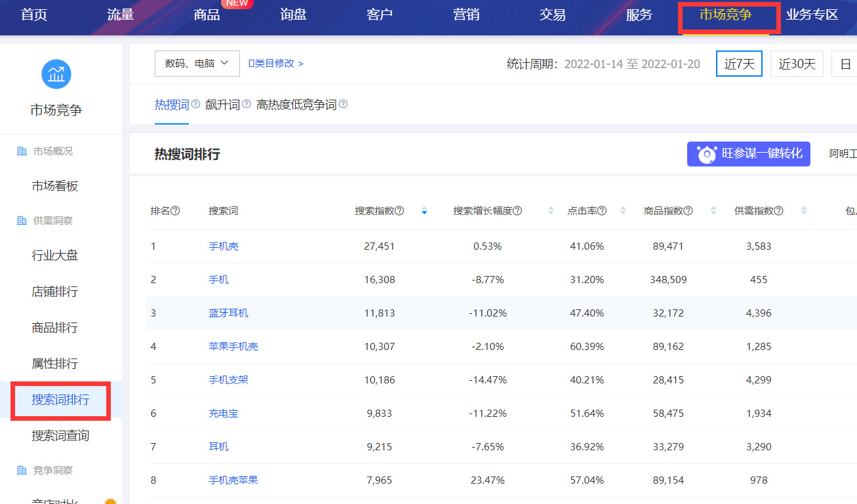Screen dimensions: 857x504
Task: Open the 数码、电脑 category dropdown
Action: point(197,64)
